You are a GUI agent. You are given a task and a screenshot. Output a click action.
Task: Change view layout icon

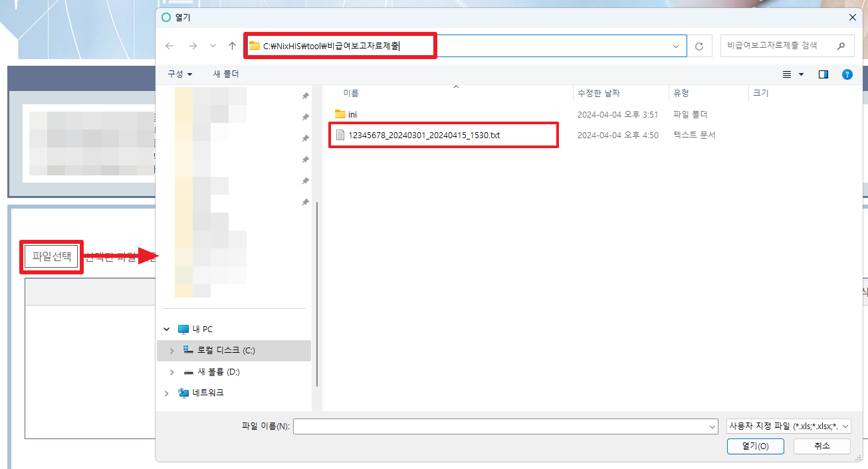788,74
